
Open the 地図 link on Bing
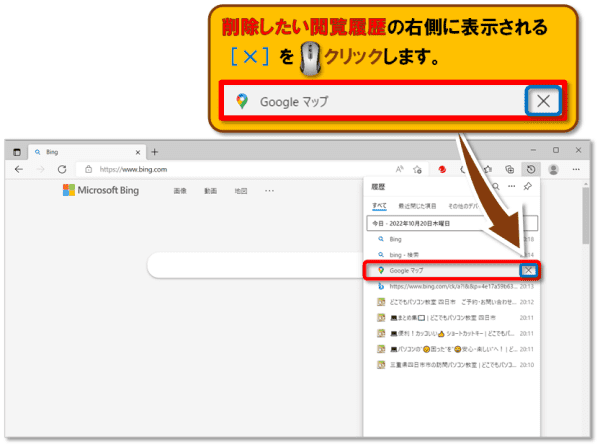(241, 191)
